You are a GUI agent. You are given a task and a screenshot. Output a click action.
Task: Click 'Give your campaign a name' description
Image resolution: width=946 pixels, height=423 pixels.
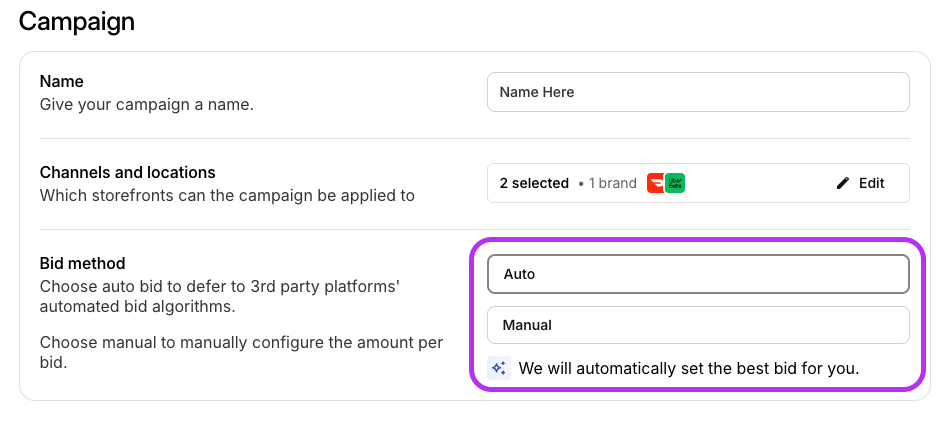(x=146, y=104)
